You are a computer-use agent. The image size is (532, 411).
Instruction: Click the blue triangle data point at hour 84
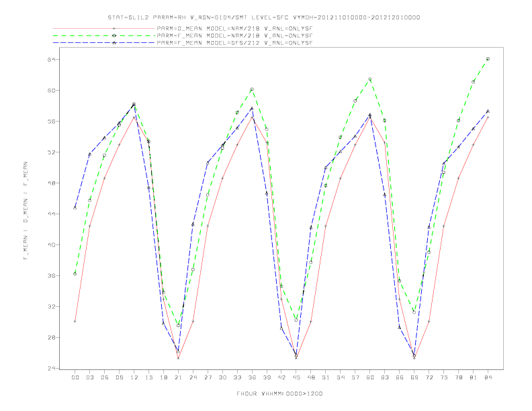(x=488, y=111)
